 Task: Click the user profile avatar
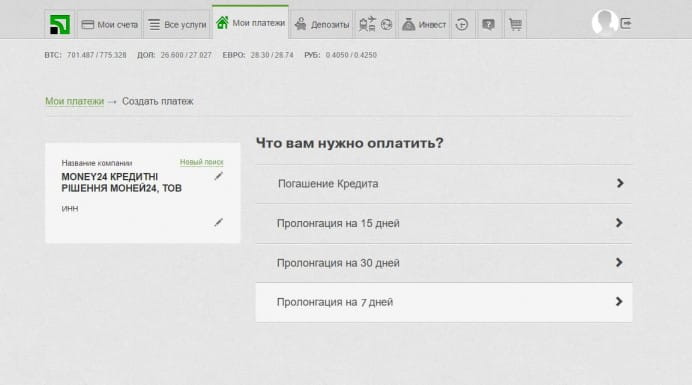(604, 22)
